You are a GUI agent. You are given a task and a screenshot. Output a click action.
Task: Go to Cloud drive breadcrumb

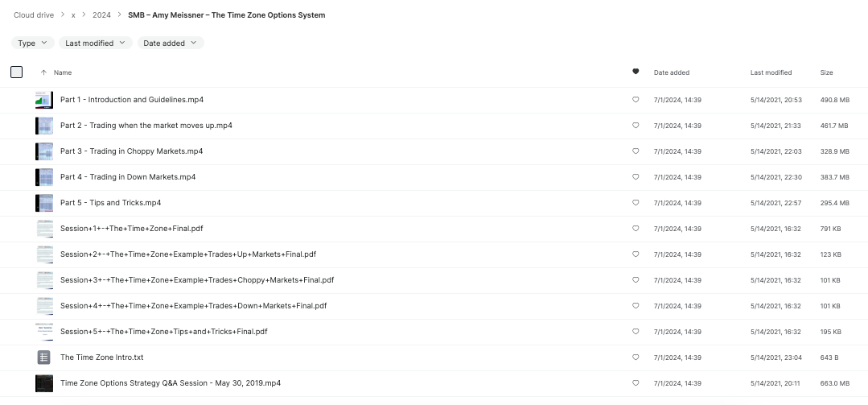pos(34,15)
